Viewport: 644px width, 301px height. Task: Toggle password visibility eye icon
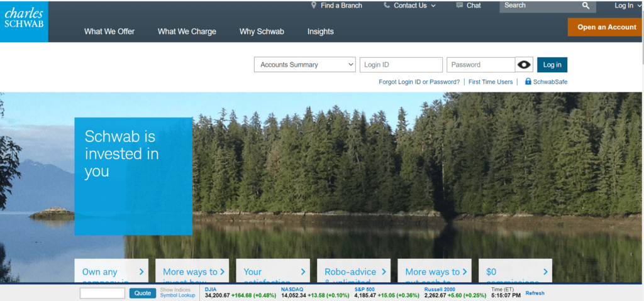[x=524, y=65]
